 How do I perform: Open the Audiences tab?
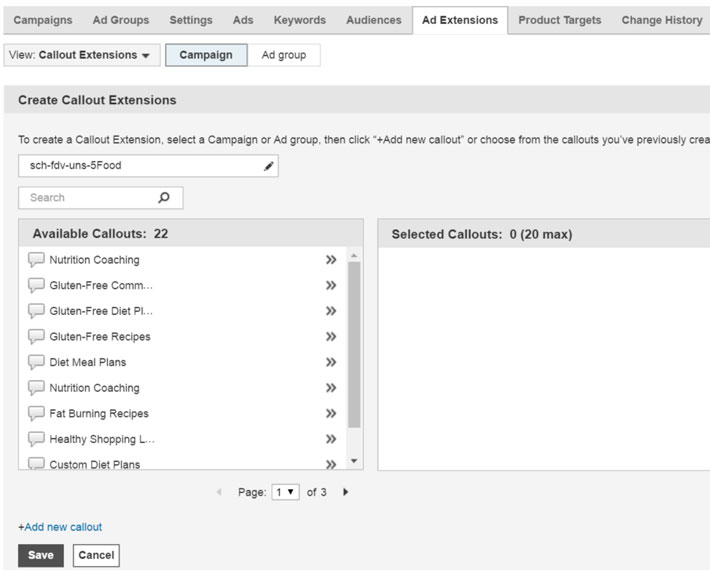click(x=374, y=20)
